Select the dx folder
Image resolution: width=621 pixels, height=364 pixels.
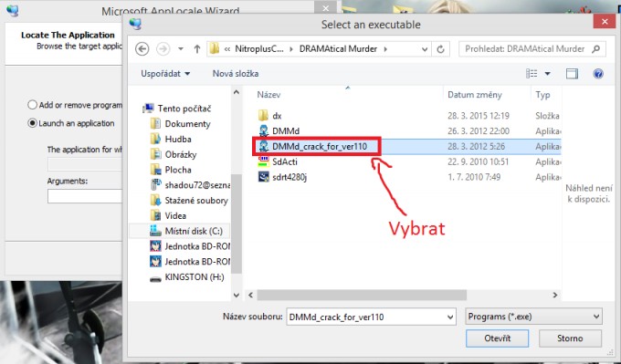pyautogui.click(x=277, y=116)
